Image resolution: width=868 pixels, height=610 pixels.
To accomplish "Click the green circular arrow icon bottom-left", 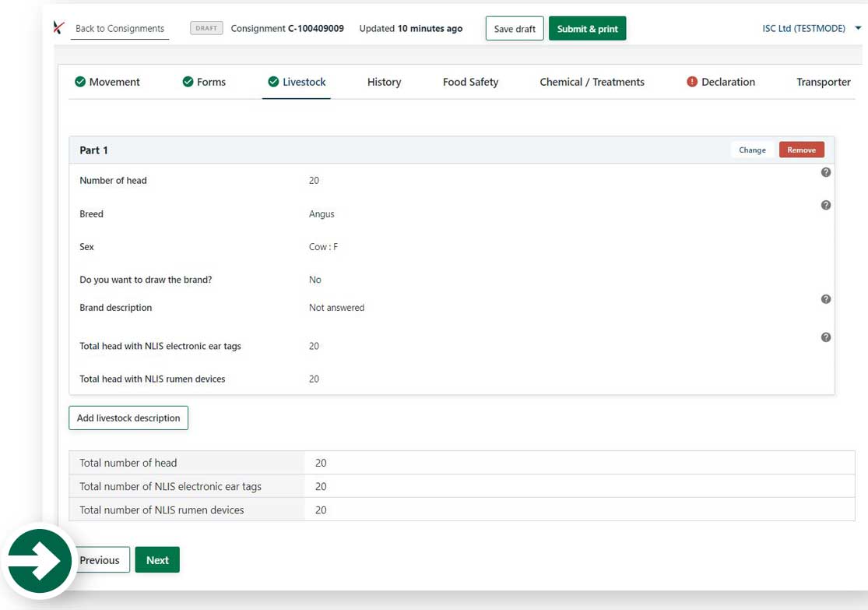I will 40,559.
